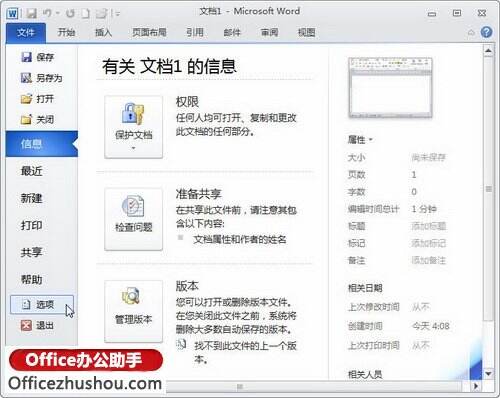Switch to the 审阅 ribbon tab

click(269, 32)
